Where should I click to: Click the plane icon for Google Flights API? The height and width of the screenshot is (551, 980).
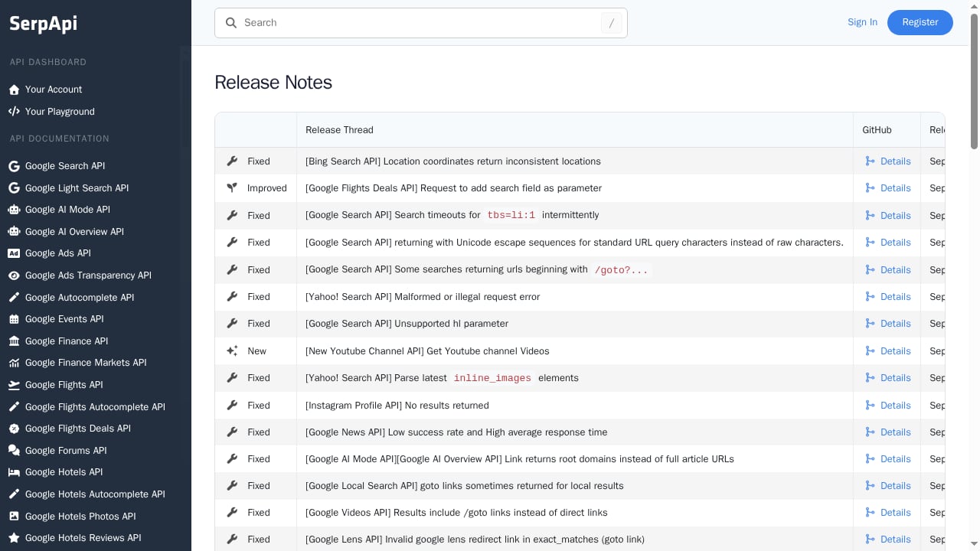click(14, 385)
